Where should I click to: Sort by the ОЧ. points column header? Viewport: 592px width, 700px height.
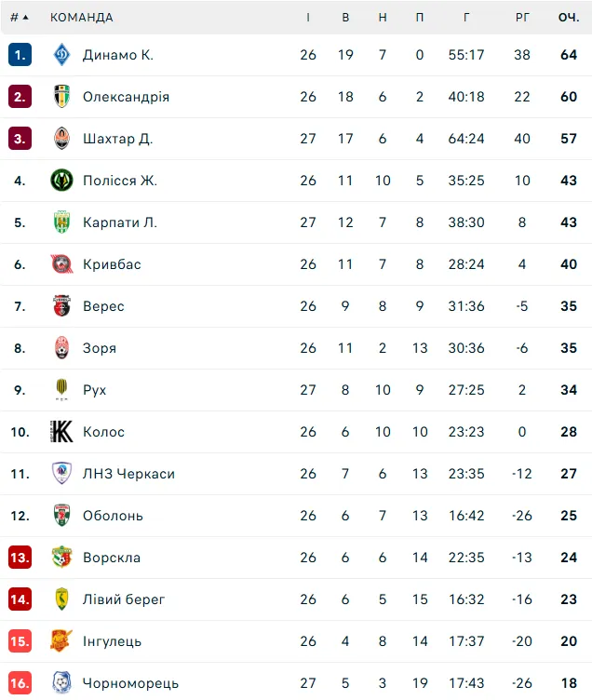click(x=569, y=18)
